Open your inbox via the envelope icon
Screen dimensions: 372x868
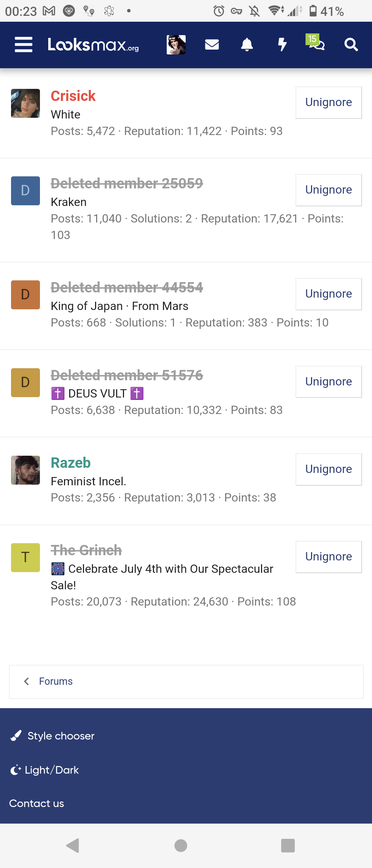(x=212, y=44)
